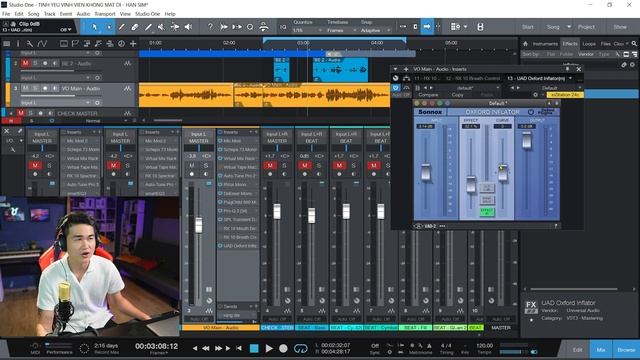The width and height of the screenshot is (640, 360).
Task: Open the automation curve icon in track header
Action: 42,44
